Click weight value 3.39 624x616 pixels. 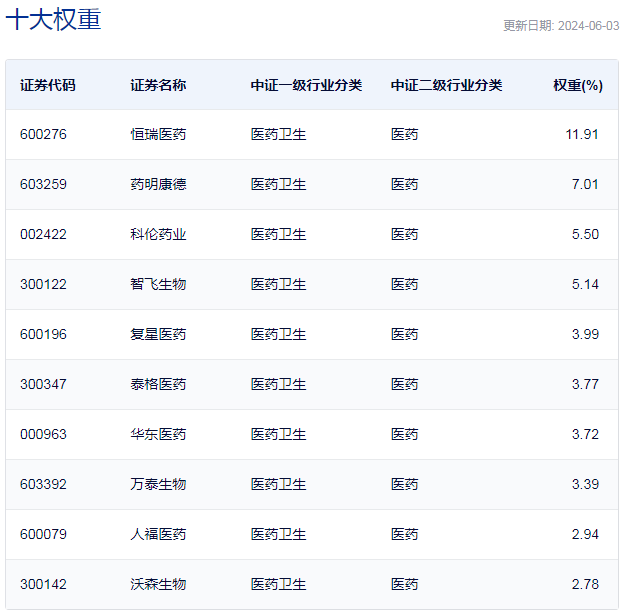point(585,485)
